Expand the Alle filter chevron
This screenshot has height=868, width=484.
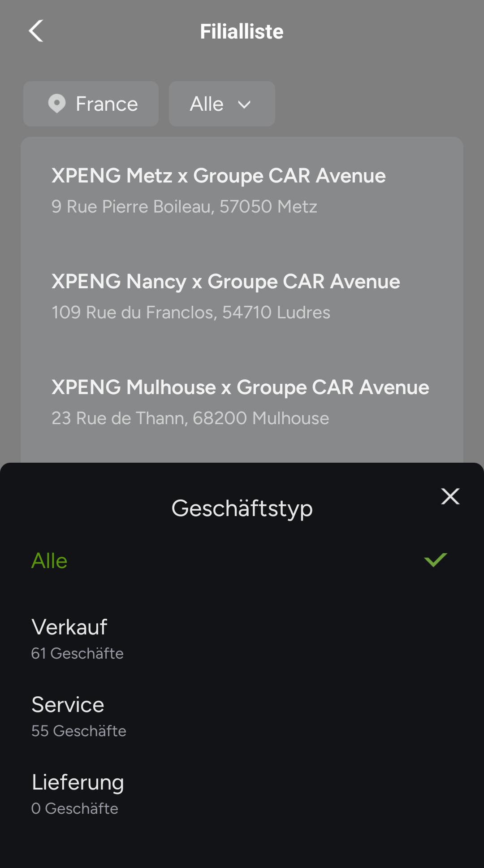244,104
